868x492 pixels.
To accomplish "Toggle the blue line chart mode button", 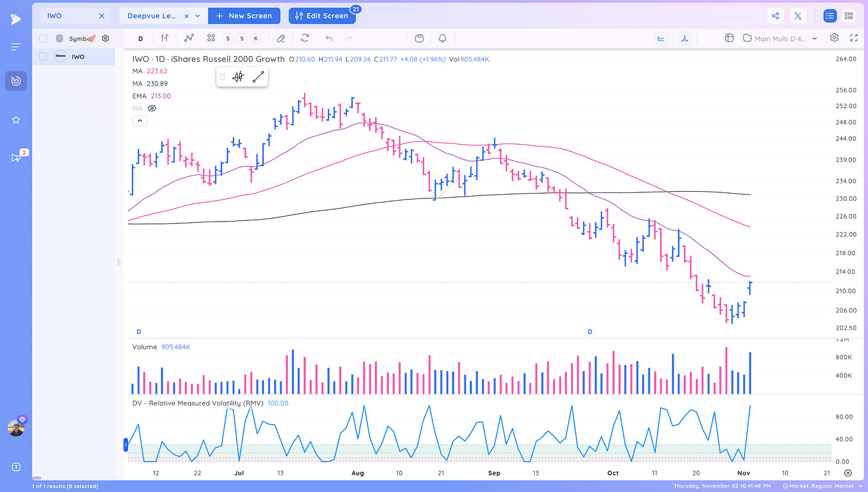I will point(661,38).
